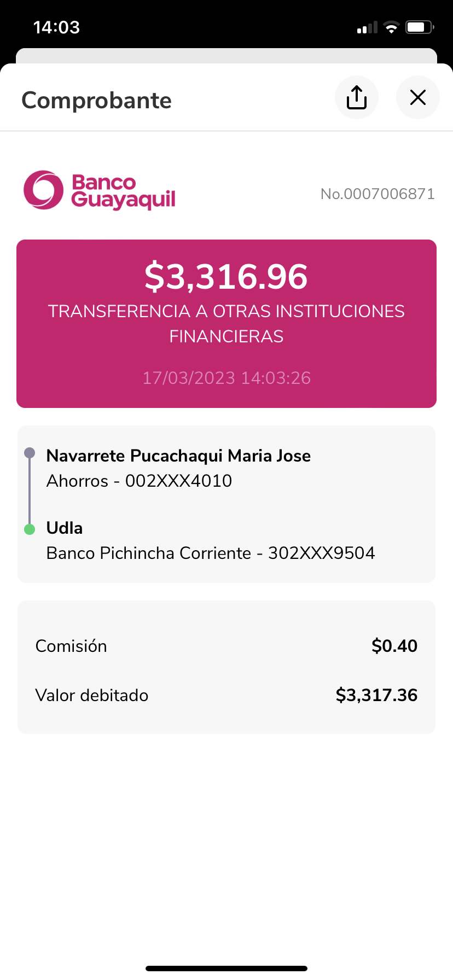Tap the home indicator bar

pos(226,968)
